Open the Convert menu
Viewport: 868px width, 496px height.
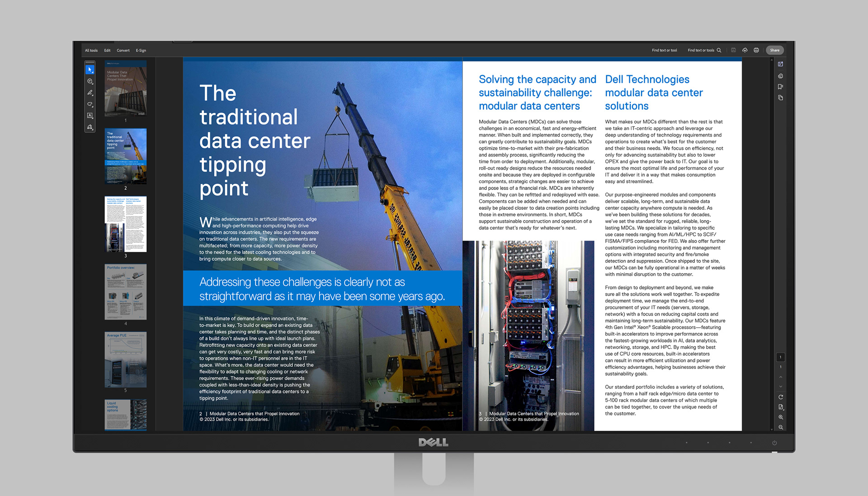pyautogui.click(x=123, y=51)
